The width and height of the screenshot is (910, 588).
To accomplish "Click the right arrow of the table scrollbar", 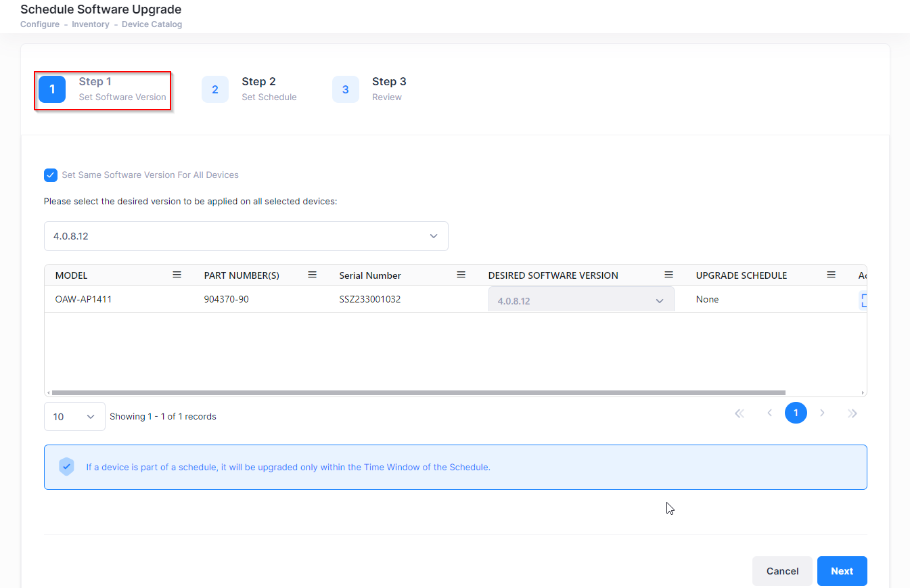I will click(x=863, y=392).
